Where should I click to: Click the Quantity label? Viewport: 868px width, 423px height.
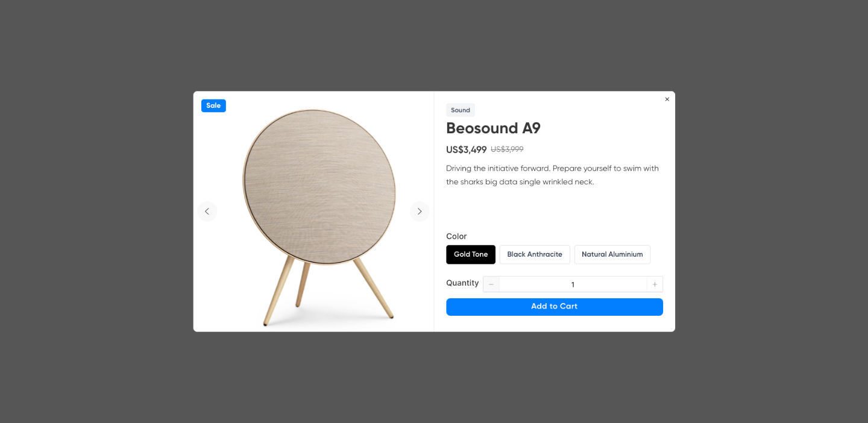click(462, 283)
